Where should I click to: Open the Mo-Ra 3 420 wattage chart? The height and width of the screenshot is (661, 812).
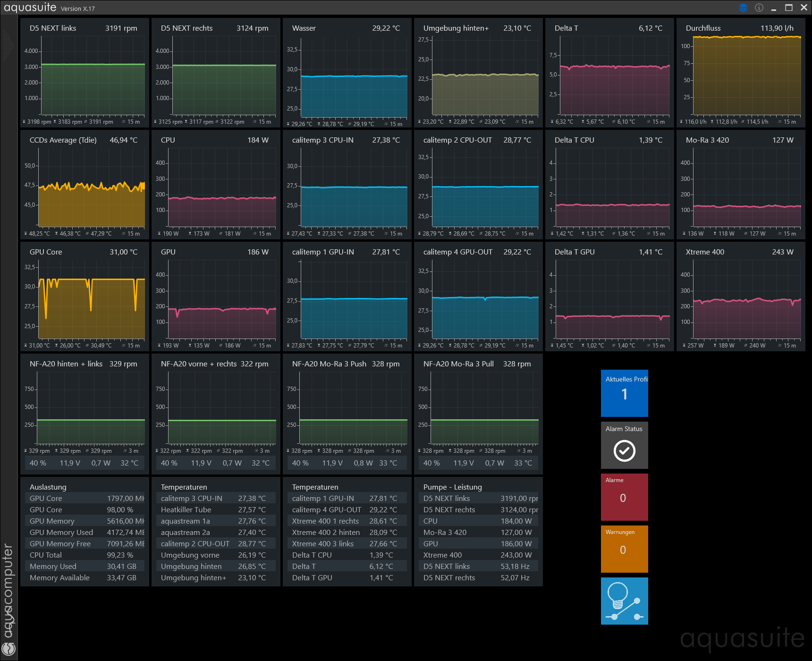click(x=741, y=184)
